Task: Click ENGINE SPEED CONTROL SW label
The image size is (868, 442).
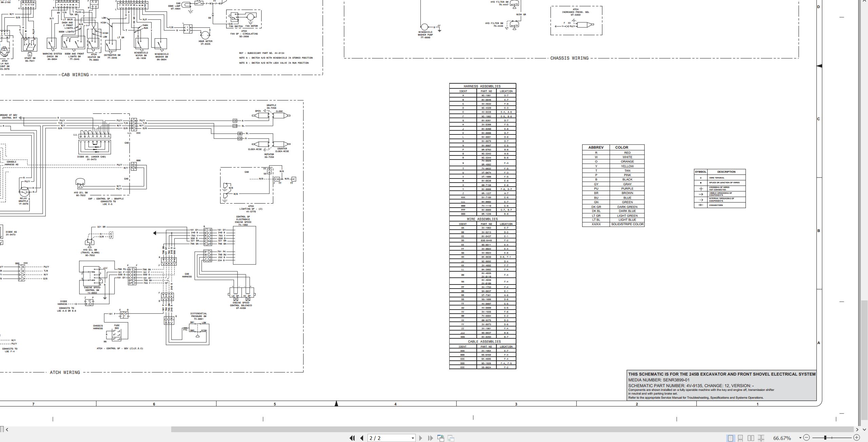Action: pyautogui.click(x=92, y=290)
